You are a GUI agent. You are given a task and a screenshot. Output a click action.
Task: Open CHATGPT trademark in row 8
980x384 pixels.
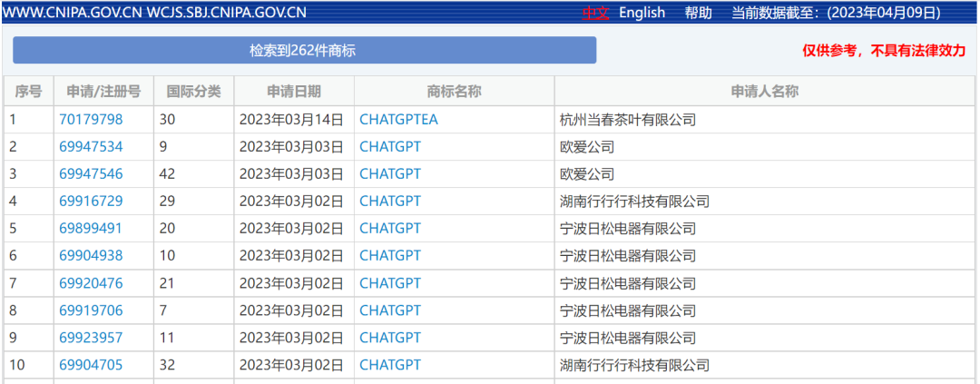390,310
